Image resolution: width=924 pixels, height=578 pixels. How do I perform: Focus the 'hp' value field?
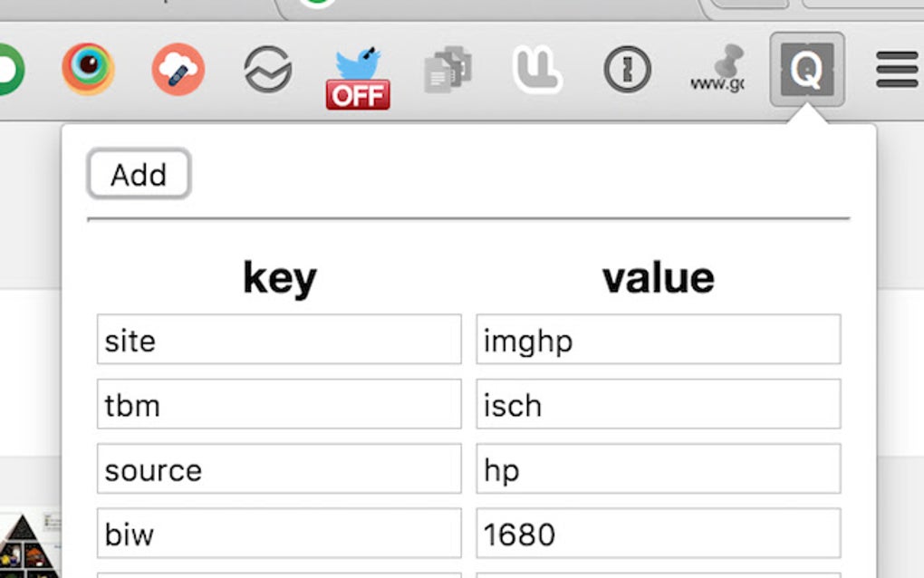(658, 469)
